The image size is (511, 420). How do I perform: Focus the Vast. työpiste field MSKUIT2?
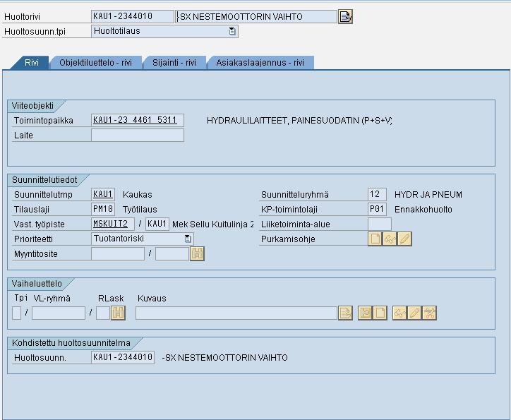[x=113, y=224]
